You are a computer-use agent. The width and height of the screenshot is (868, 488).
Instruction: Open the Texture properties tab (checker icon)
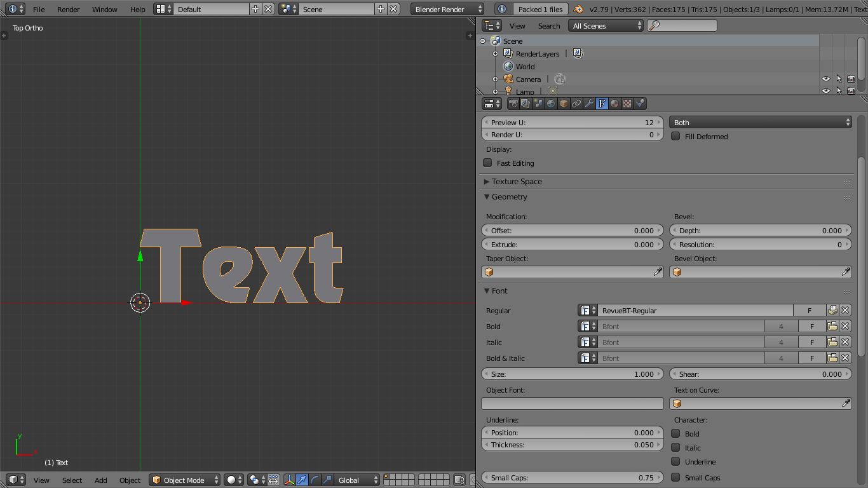click(628, 104)
